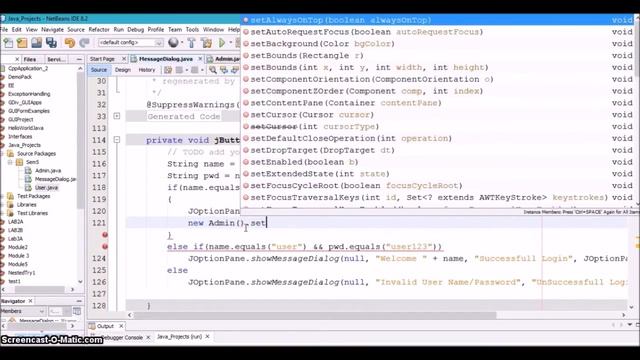This screenshot has width=640, height=360.
Task: Close the Output panel
Action: tap(121, 326)
